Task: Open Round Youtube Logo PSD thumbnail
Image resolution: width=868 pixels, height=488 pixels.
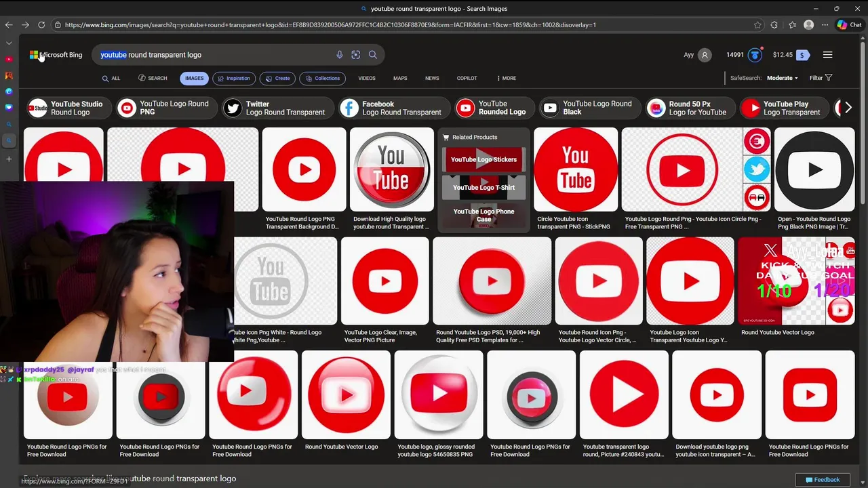Action: 492,281
